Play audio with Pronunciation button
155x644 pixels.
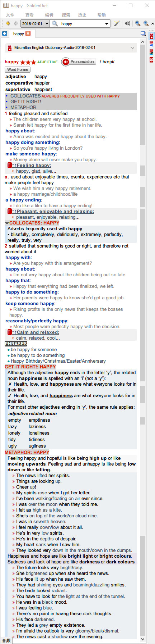pos(79,62)
